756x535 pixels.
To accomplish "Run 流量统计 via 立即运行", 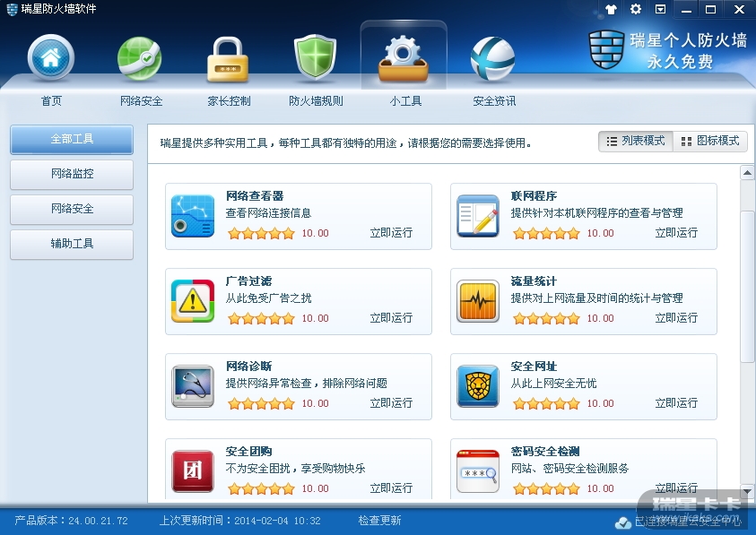I will click(676, 318).
